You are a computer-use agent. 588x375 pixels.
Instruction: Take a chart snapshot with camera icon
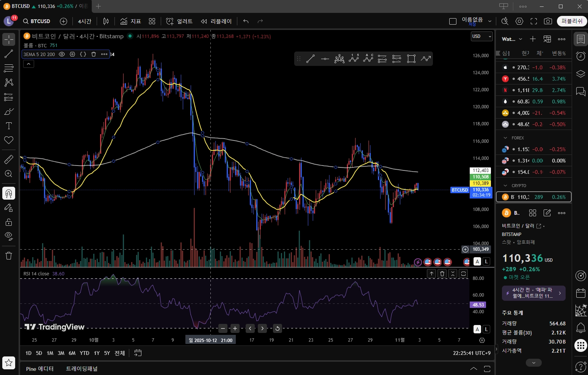548,21
